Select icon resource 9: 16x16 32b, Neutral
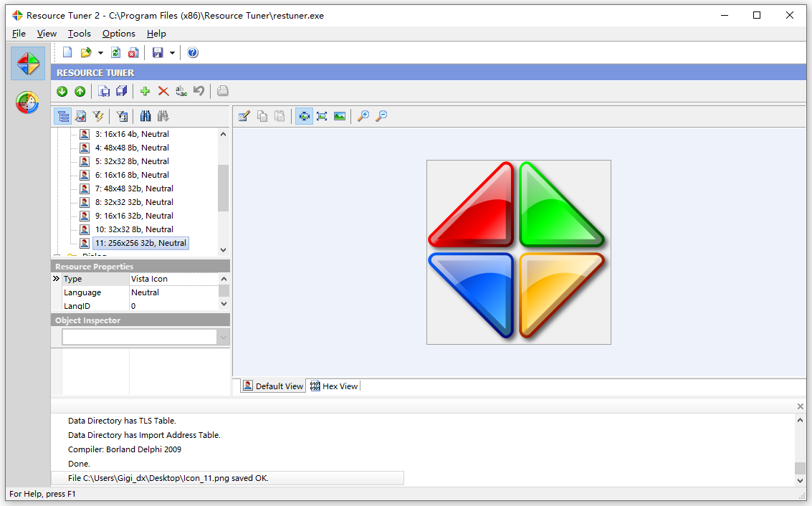 (x=133, y=216)
